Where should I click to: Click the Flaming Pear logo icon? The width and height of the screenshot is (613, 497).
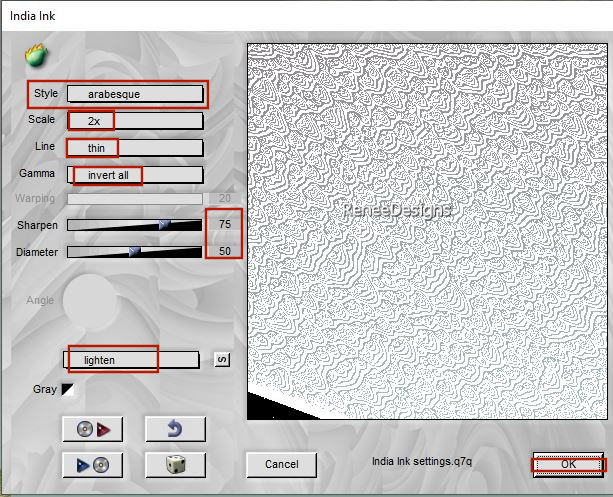[x=36, y=55]
